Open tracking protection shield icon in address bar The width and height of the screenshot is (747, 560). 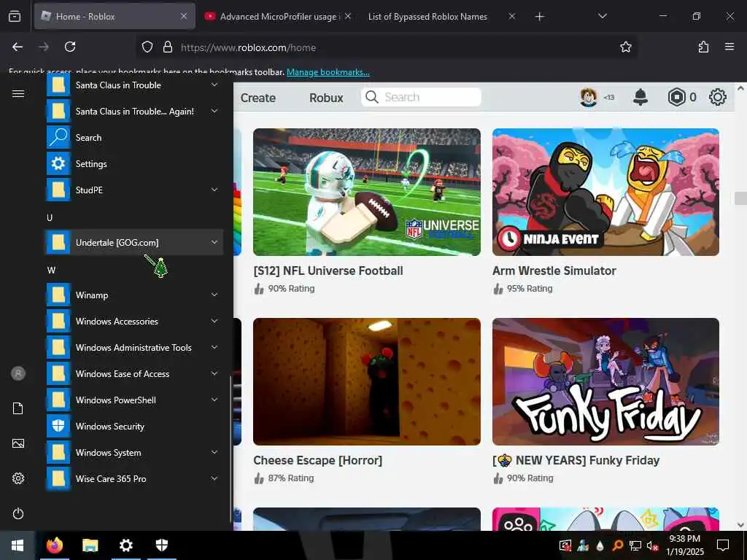point(147,47)
